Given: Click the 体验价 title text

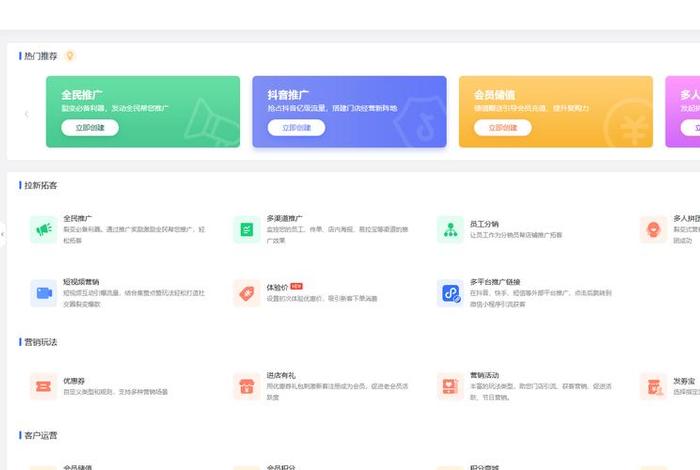Looking at the screenshot, I should [277, 287].
